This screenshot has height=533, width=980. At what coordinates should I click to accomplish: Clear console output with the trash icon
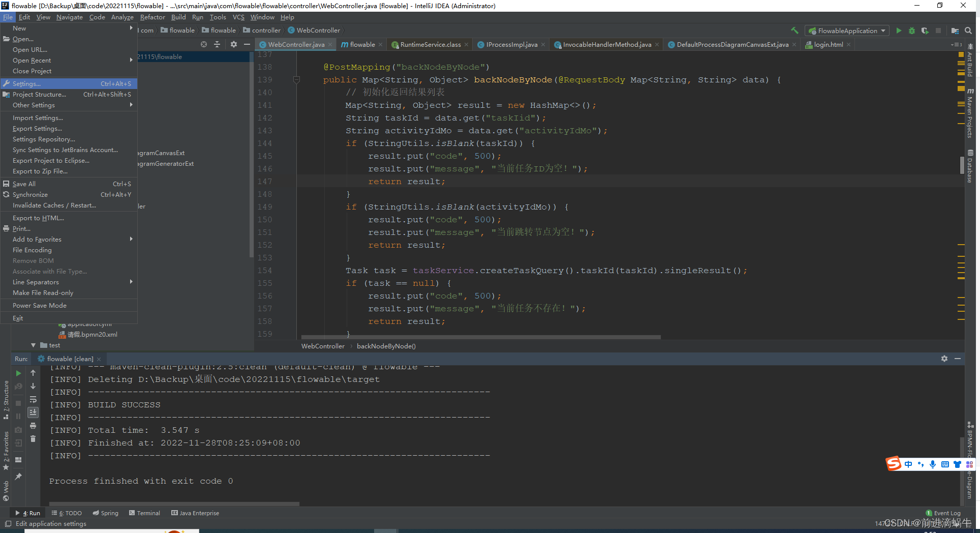pyautogui.click(x=33, y=439)
